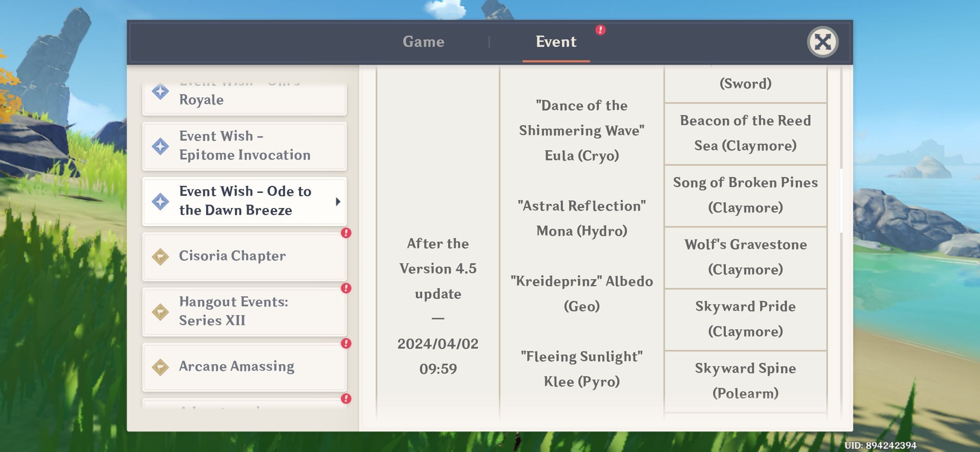This screenshot has width=980, height=452.
Task: Click red alert badge on Arcane Amassing
Action: point(346,344)
